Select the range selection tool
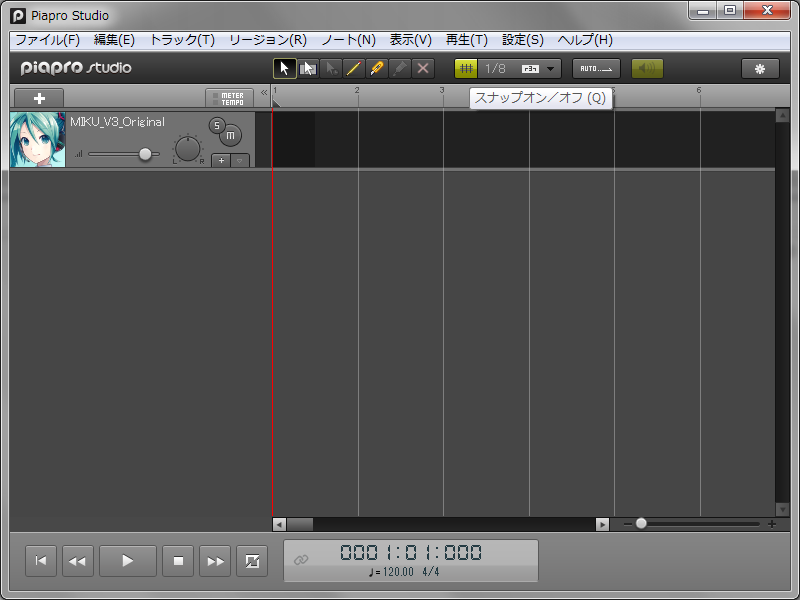This screenshot has height=600, width=800. pos(308,68)
